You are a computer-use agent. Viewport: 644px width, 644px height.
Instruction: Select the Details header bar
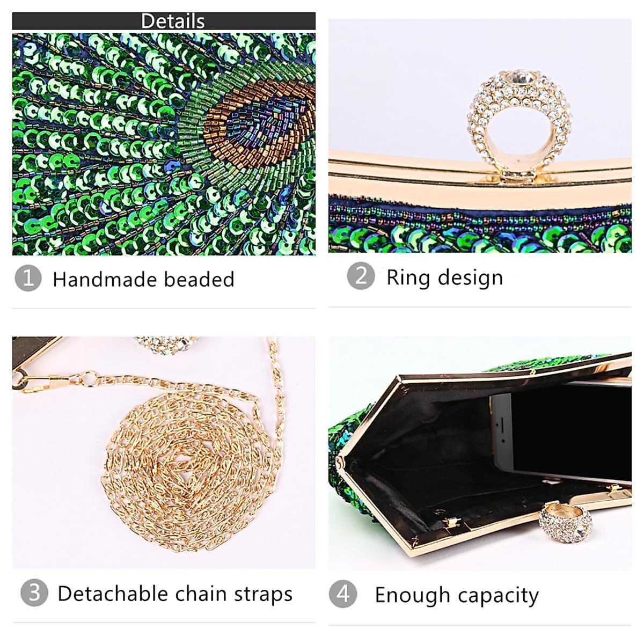tap(164, 21)
